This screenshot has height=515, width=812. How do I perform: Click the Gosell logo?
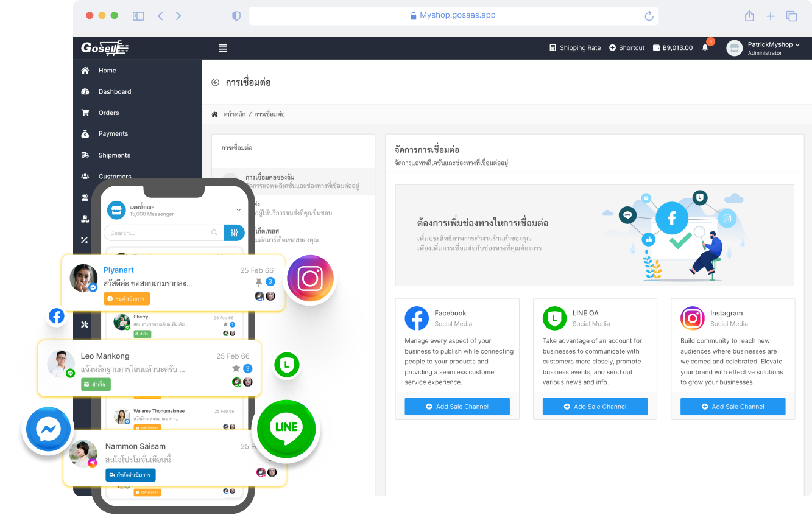(105, 47)
